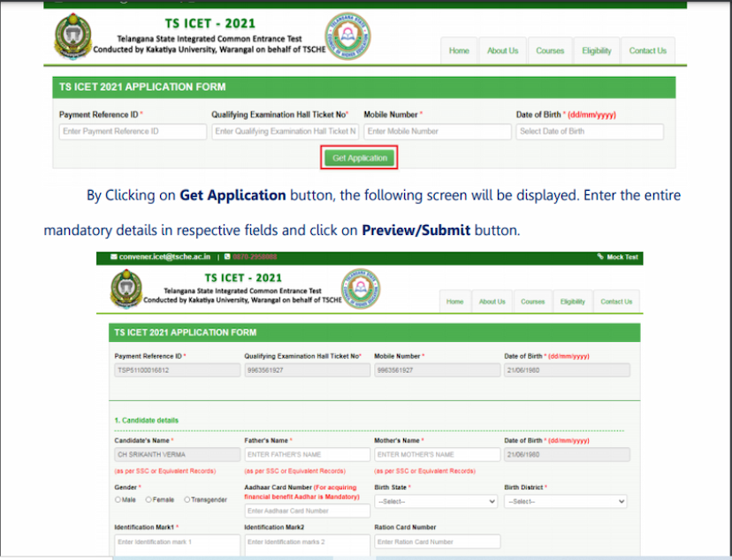Open the empty Select Date of Birth picker
Screen dimensions: 732x560
(590, 132)
